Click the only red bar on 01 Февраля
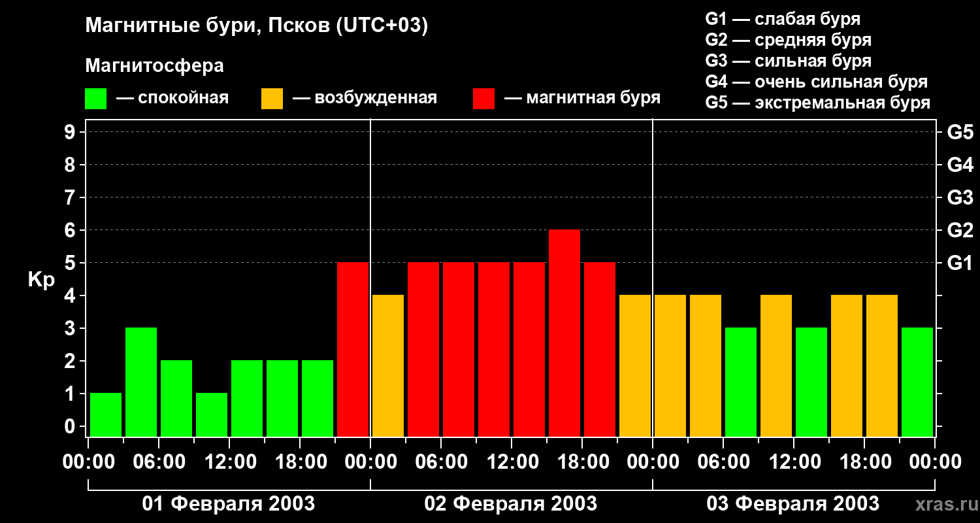980x523 pixels. pos(353,350)
